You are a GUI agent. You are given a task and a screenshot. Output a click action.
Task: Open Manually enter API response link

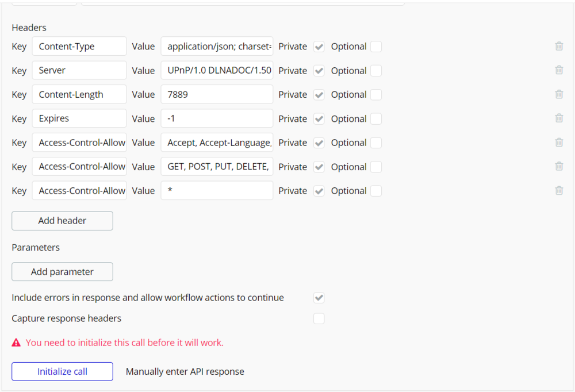point(185,371)
